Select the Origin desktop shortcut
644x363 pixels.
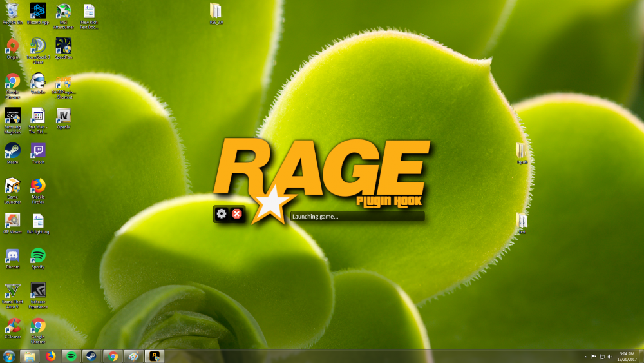click(13, 49)
